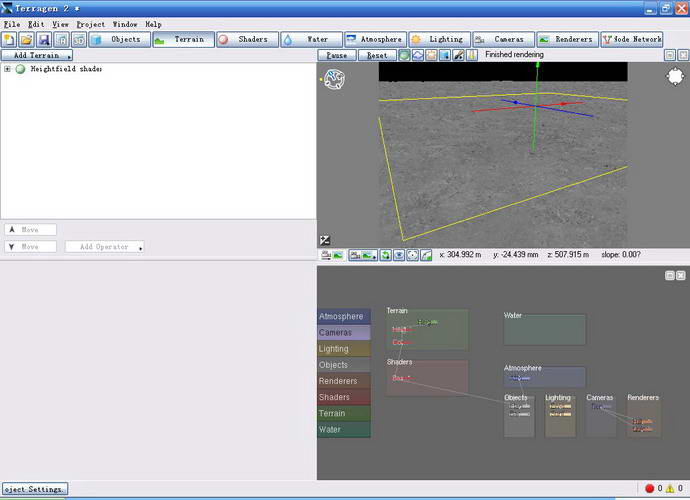Open the Add Terrain dropdown
The width and height of the screenshot is (690, 500).
(x=37, y=55)
